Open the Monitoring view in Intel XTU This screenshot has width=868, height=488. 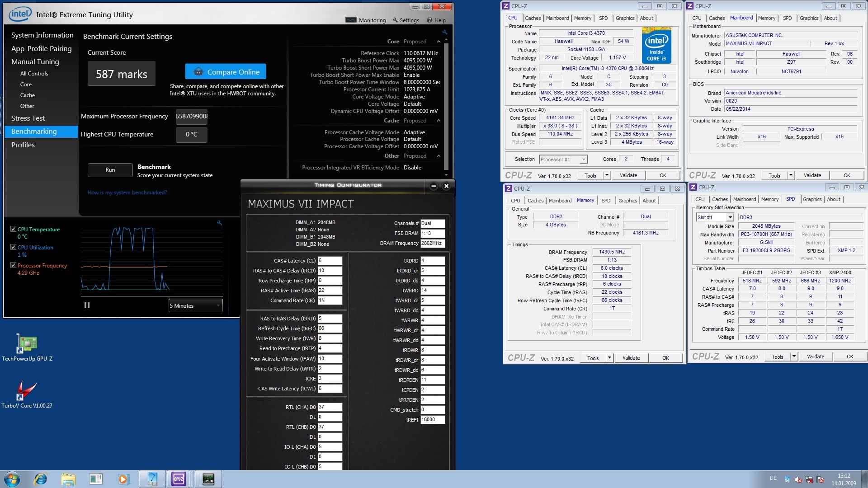coord(365,20)
